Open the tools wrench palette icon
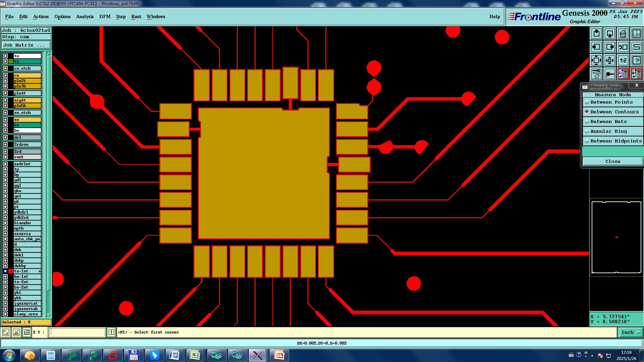This screenshot has height=362, width=644. pos(596,74)
